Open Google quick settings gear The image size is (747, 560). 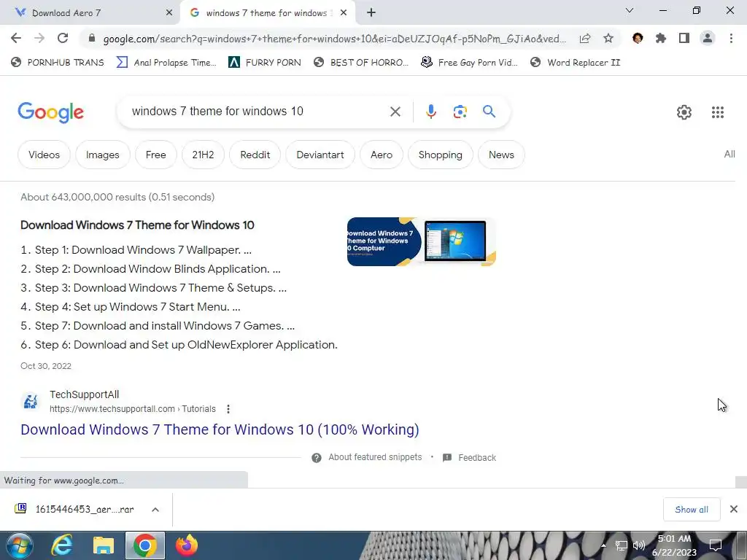(684, 112)
